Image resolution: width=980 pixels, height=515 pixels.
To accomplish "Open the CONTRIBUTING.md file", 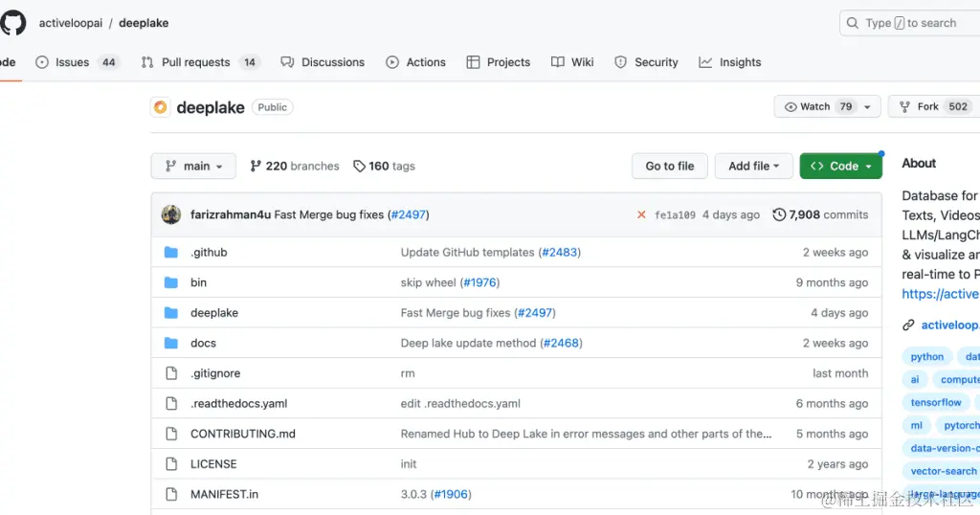I will point(243,433).
